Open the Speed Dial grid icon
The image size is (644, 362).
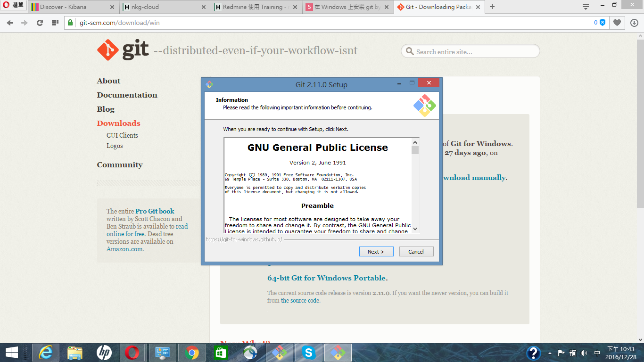tap(55, 23)
